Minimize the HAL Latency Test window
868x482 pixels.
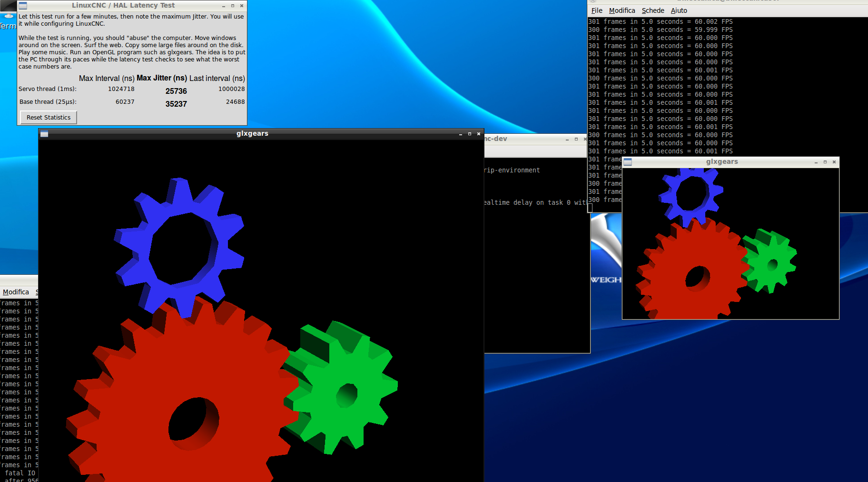click(x=224, y=6)
